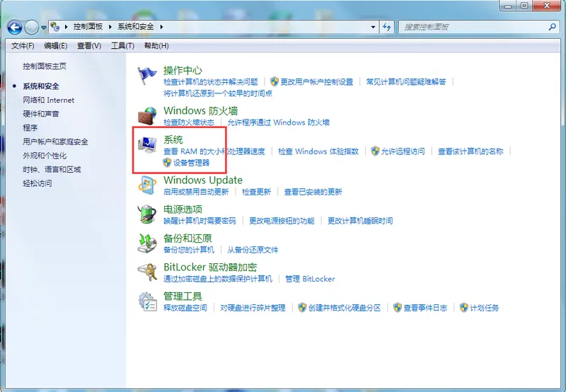This screenshot has height=392, width=566.
Task: Click the Back navigation arrow button
Action: coord(15,27)
